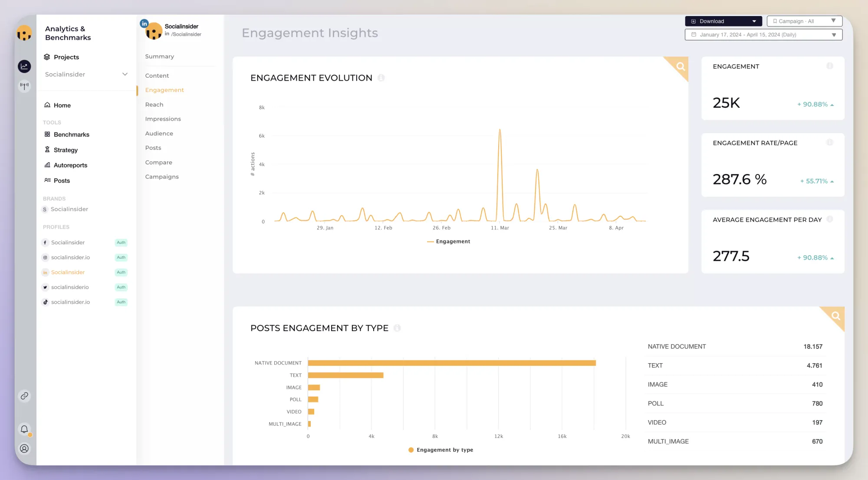Click the info icon on the Engagement Rate/Page card
Image resolution: width=868 pixels, height=480 pixels.
(x=830, y=142)
